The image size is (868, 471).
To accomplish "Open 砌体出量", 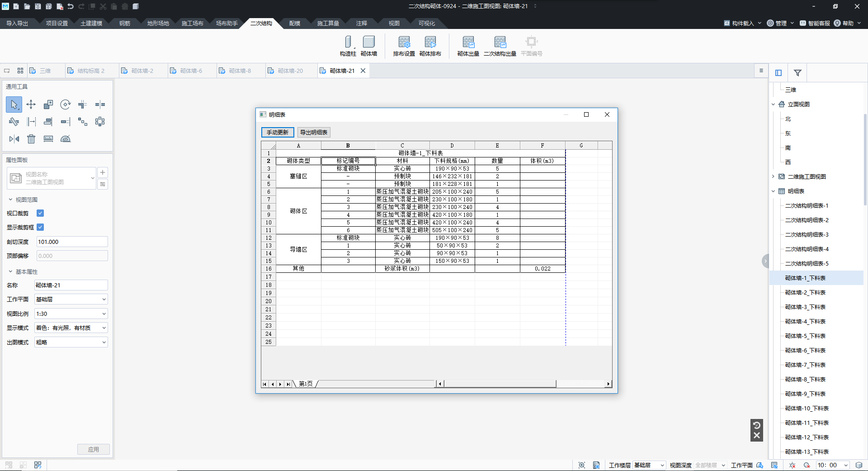I will pos(468,46).
